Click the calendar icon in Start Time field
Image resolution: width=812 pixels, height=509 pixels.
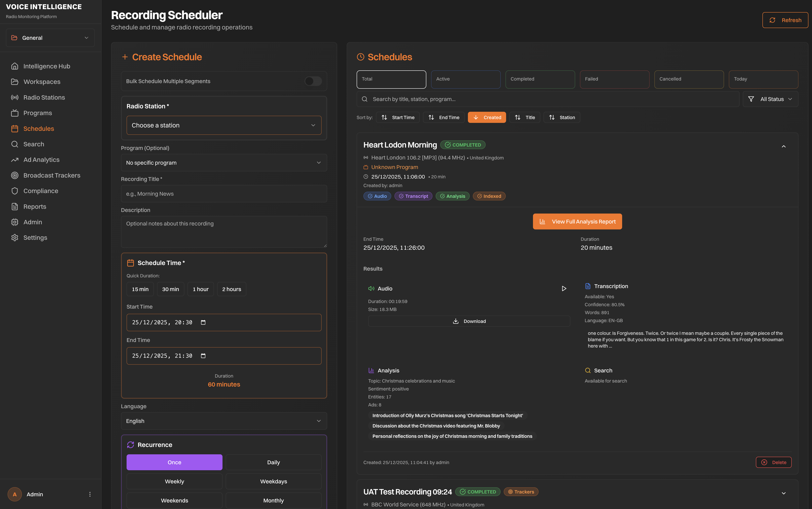click(203, 322)
